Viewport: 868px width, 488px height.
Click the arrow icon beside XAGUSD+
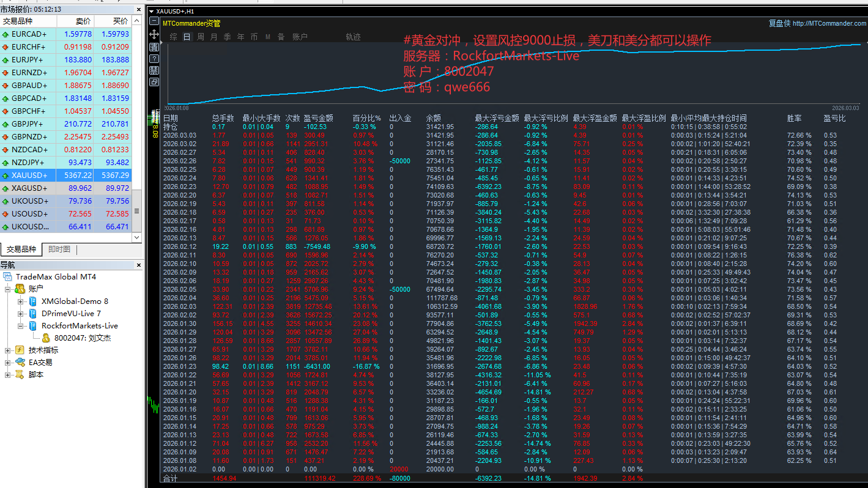pyautogui.click(x=6, y=188)
